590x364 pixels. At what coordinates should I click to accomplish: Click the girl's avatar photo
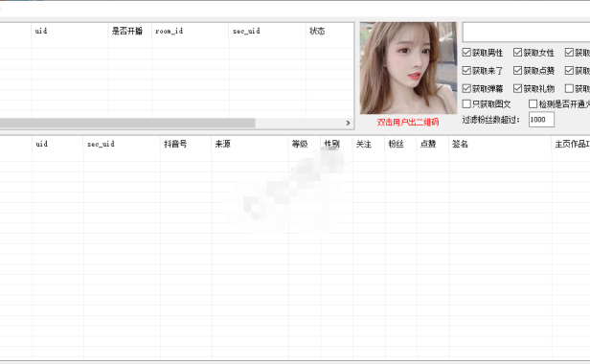(408, 68)
